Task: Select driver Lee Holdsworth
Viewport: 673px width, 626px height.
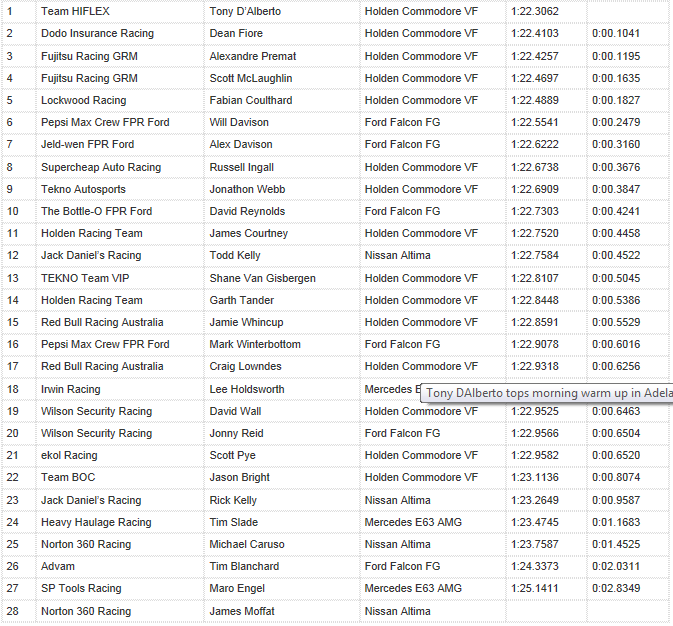Action: 247,389
